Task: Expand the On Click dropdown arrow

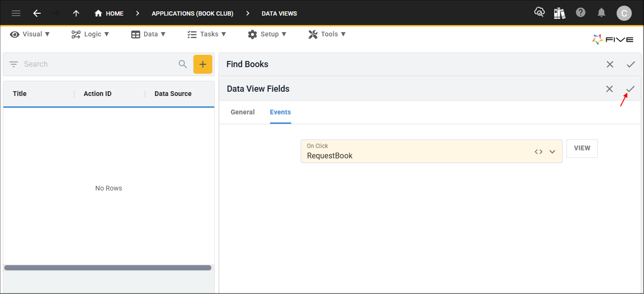Action: 552,152
